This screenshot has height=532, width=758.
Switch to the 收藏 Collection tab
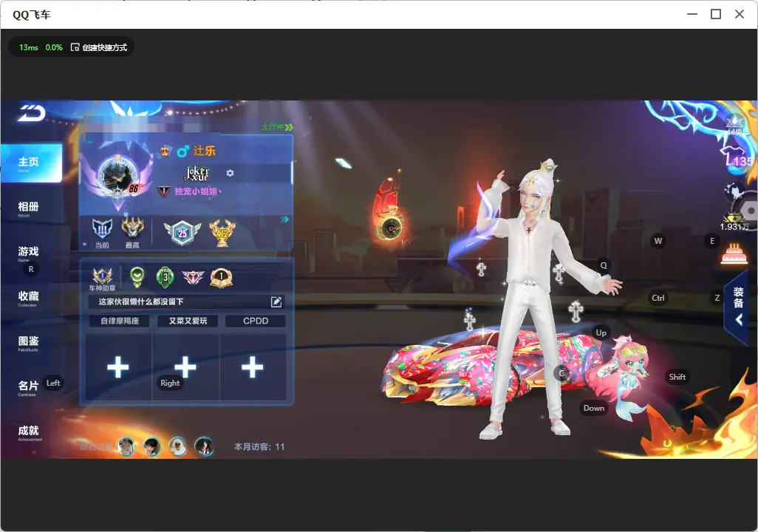(30, 298)
